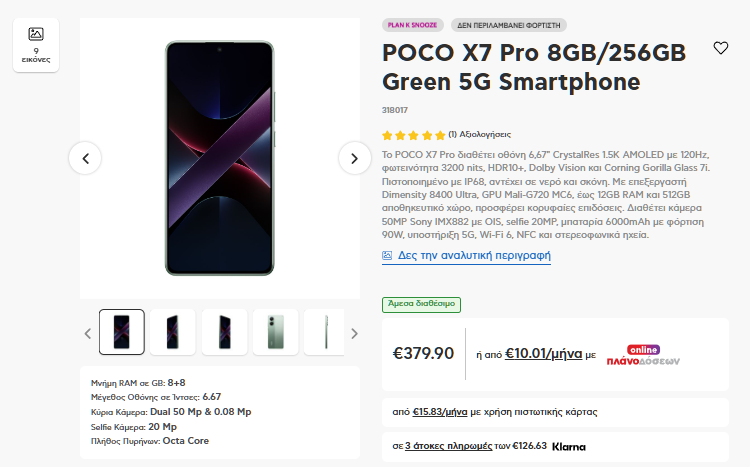The image size is (750, 467).
Task: Select the second angled phone thumbnail
Action: (173, 332)
